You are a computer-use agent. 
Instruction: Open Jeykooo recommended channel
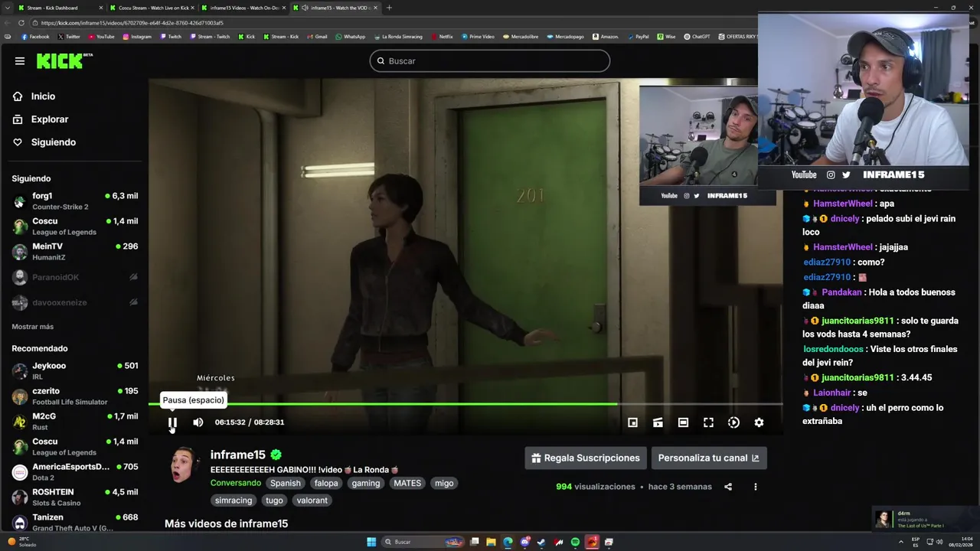(x=75, y=371)
